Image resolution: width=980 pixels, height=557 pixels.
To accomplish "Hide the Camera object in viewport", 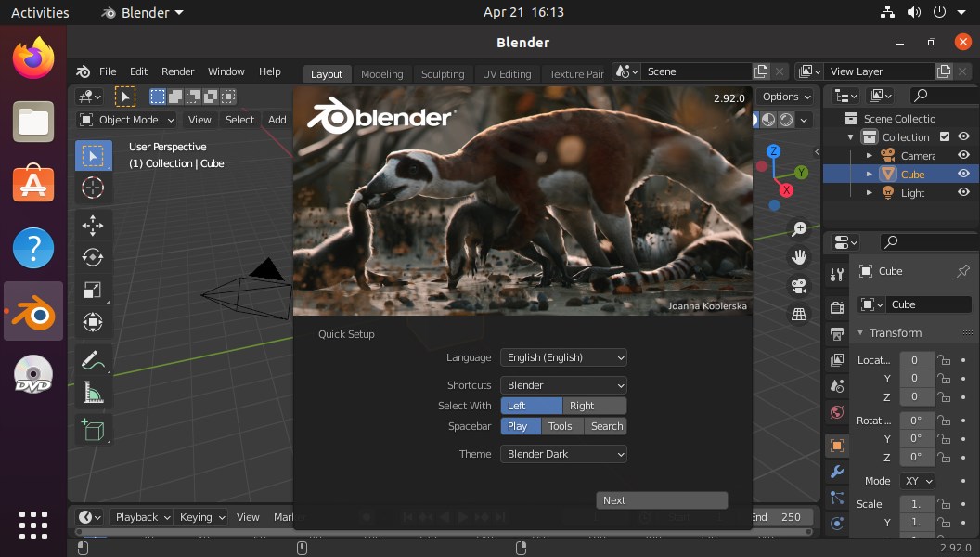I will pyautogui.click(x=963, y=155).
